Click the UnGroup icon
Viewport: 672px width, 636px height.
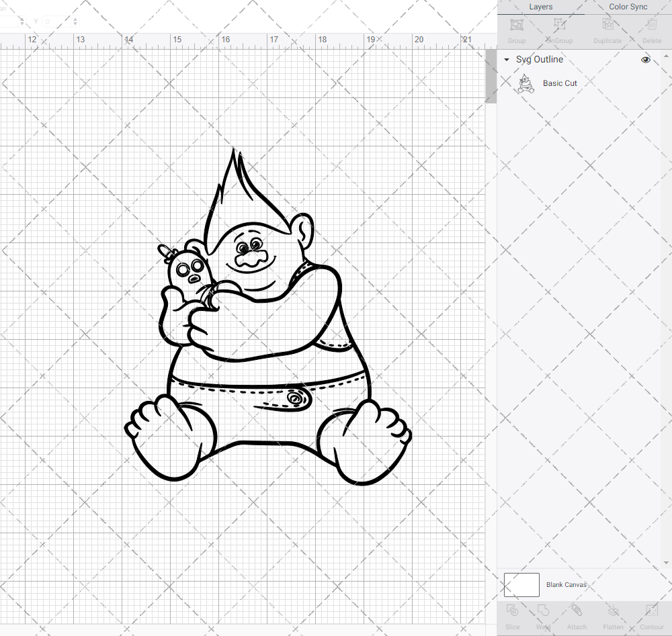[559, 25]
